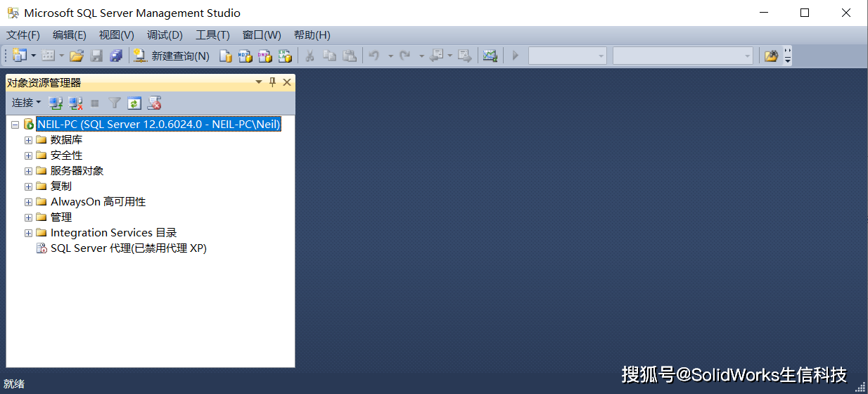
Task: Click the Navigate Forward icon
Action: coord(464,56)
